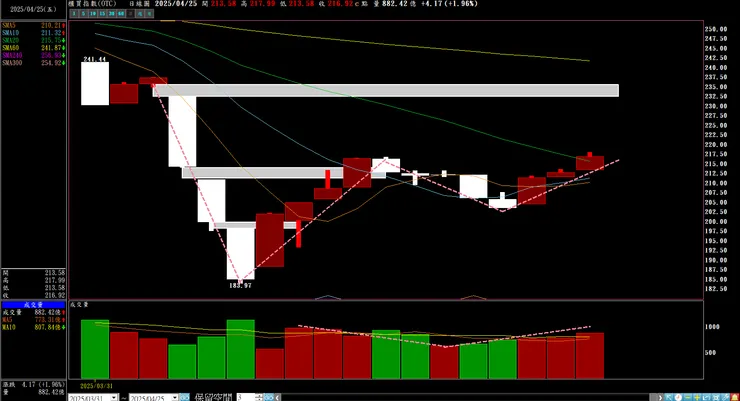Click the 櫃買指數(OTC) title text

click(x=92, y=3)
